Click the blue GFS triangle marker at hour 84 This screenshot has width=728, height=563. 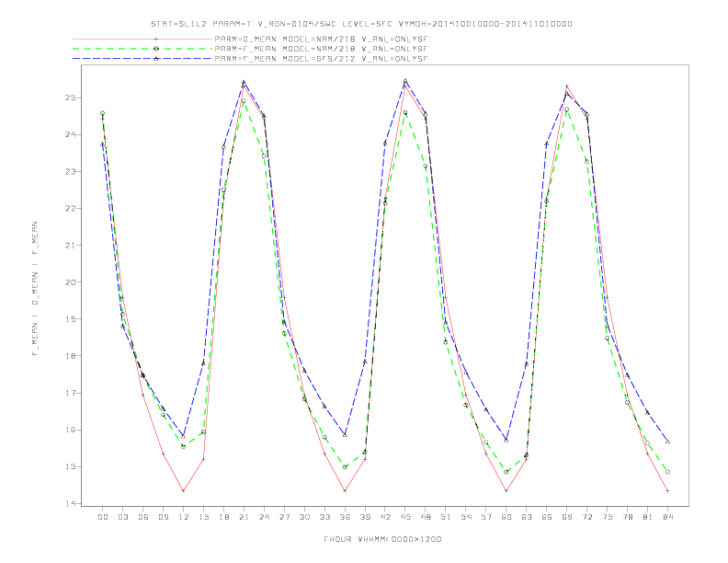[667, 442]
